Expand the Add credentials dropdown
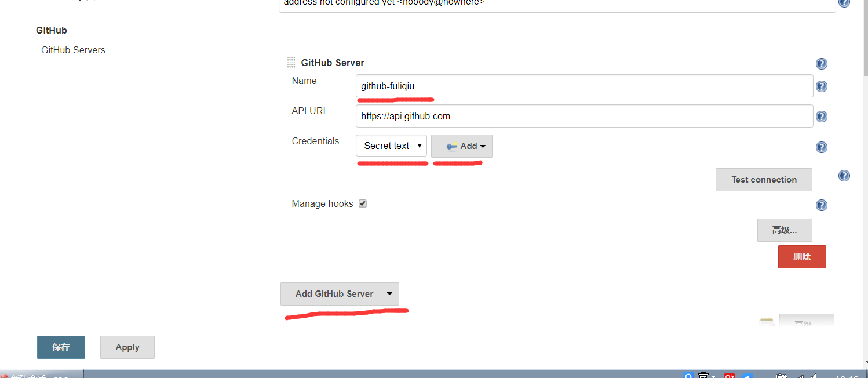Screen dimensions: 868x378 462,146
